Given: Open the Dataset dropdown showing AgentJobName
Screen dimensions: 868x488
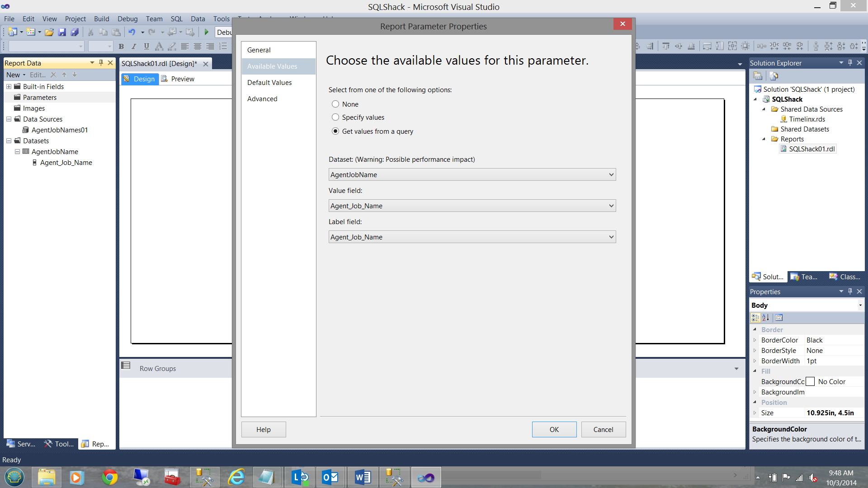Looking at the screenshot, I should coord(472,175).
